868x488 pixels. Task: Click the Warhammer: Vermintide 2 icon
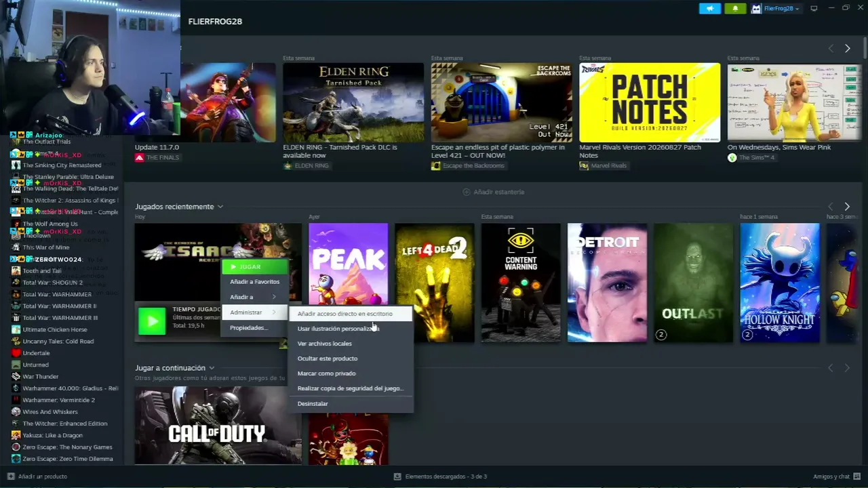coord(16,400)
